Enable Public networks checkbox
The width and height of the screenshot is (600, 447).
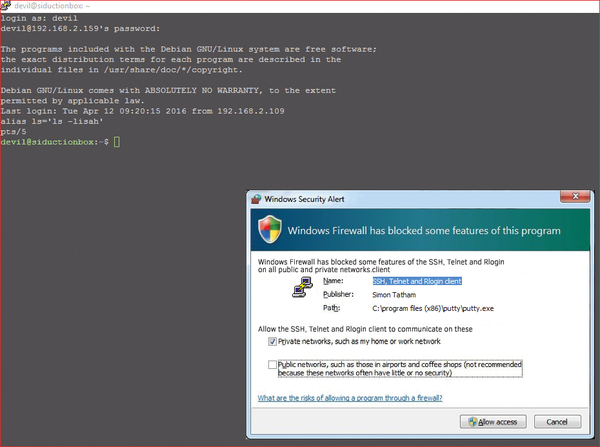[272, 365]
